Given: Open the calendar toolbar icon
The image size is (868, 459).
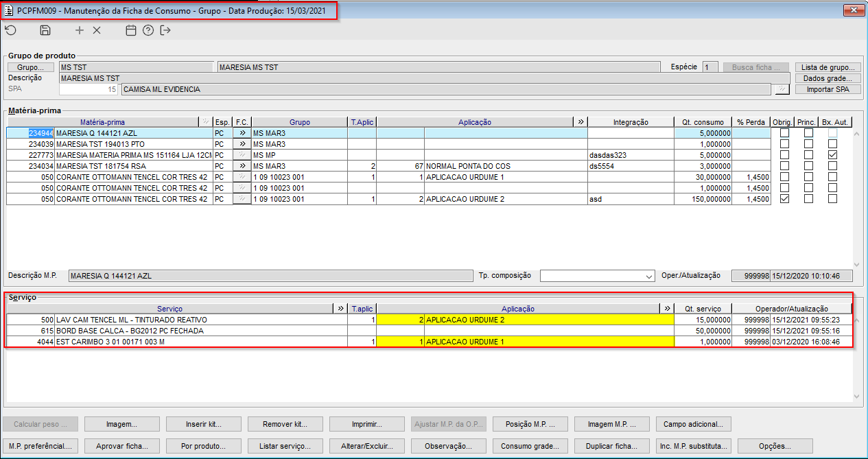Looking at the screenshot, I should pyautogui.click(x=131, y=30).
